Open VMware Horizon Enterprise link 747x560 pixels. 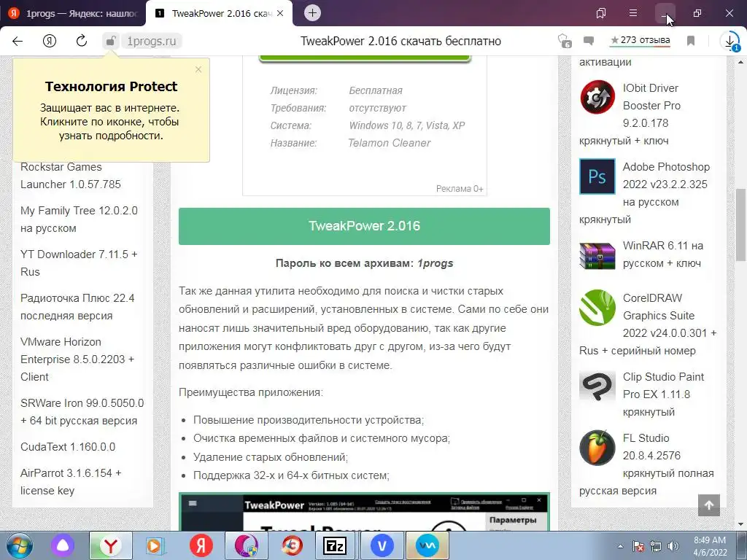click(x=77, y=359)
